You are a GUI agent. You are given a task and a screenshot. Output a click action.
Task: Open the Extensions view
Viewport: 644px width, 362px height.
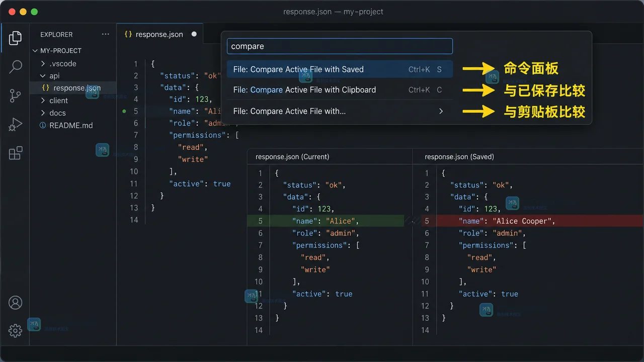tap(16, 153)
